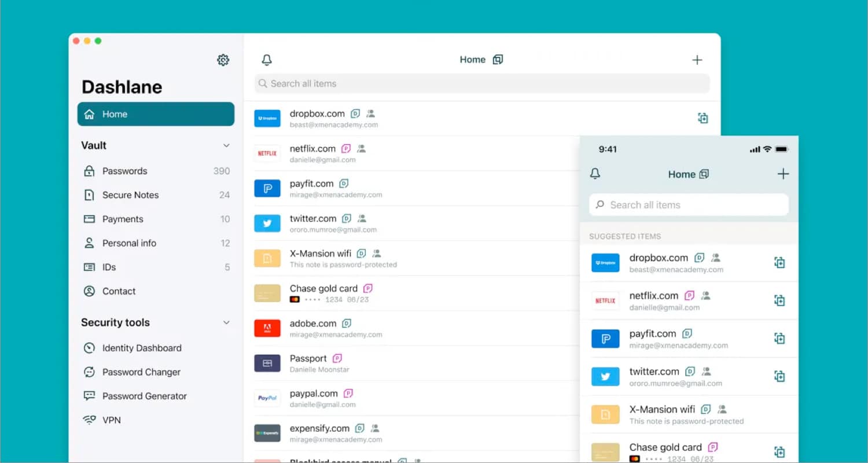The width and height of the screenshot is (868, 463).
Task: Tap the mobile notifications bell
Action: [595, 174]
